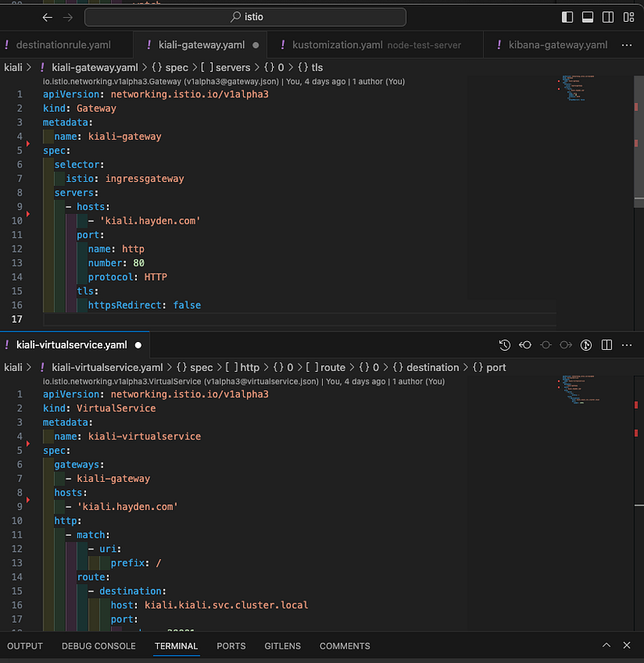Open the destination breadcrumb item
Image resolution: width=644 pixels, height=663 pixels.
[426, 368]
